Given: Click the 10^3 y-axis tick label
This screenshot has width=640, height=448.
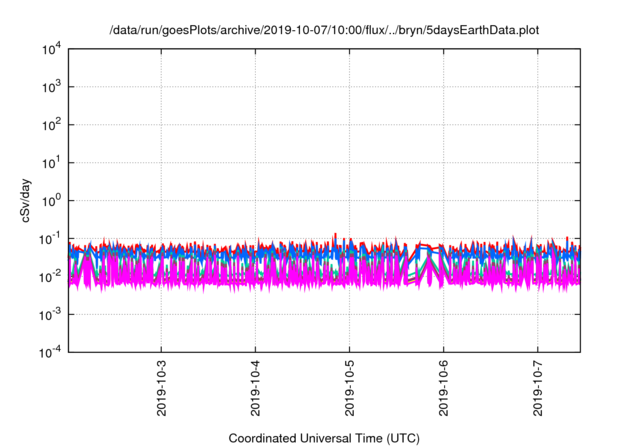Looking at the screenshot, I should pyautogui.click(x=51, y=87).
